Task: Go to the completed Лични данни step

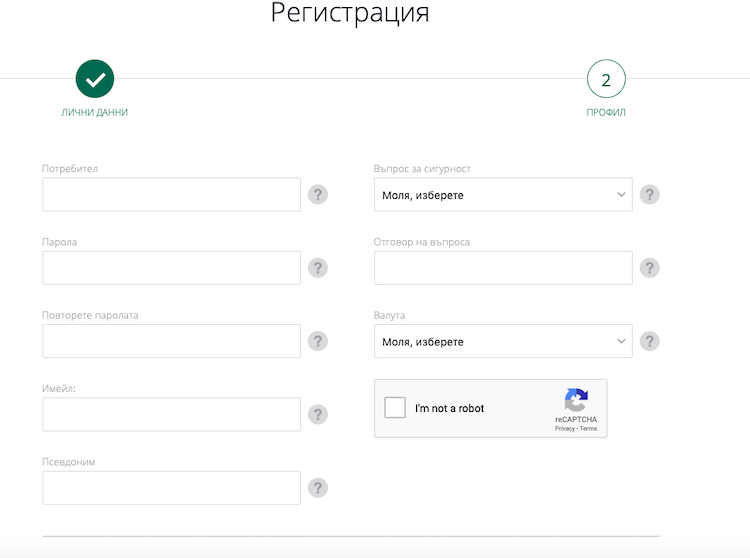Action: [95, 79]
